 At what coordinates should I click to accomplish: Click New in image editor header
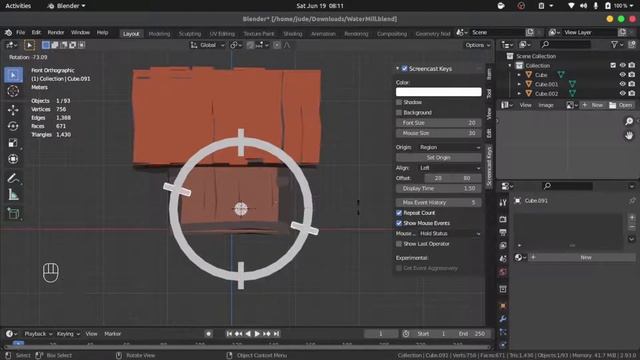pos(593,105)
